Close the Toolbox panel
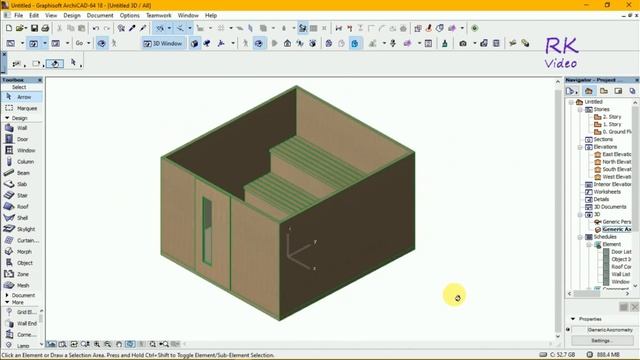Image resolution: width=640 pixels, height=360 pixels. pos(40,80)
